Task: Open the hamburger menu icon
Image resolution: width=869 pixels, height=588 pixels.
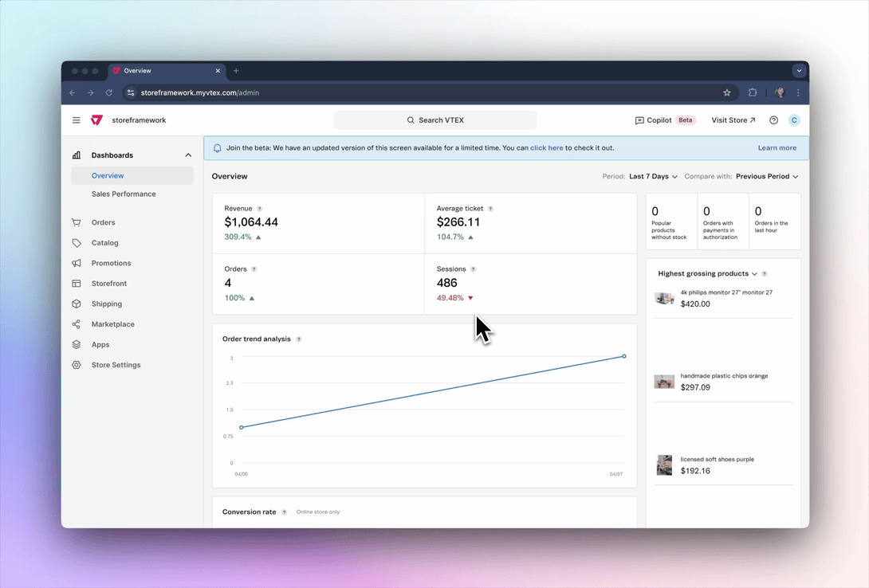Action: pyautogui.click(x=77, y=120)
